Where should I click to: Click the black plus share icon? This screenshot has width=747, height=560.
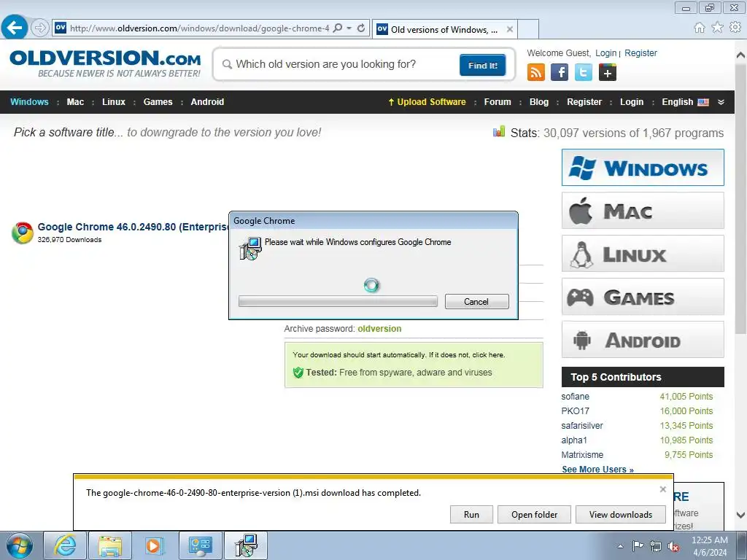[608, 72]
